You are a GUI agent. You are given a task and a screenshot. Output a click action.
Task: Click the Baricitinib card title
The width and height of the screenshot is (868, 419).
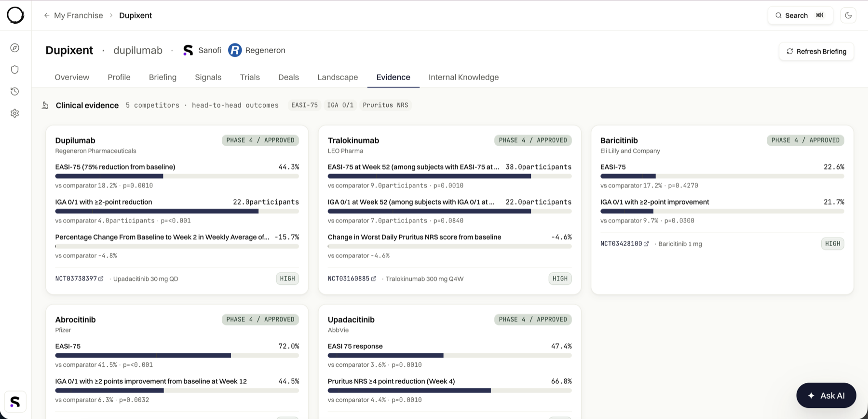(x=619, y=140)
